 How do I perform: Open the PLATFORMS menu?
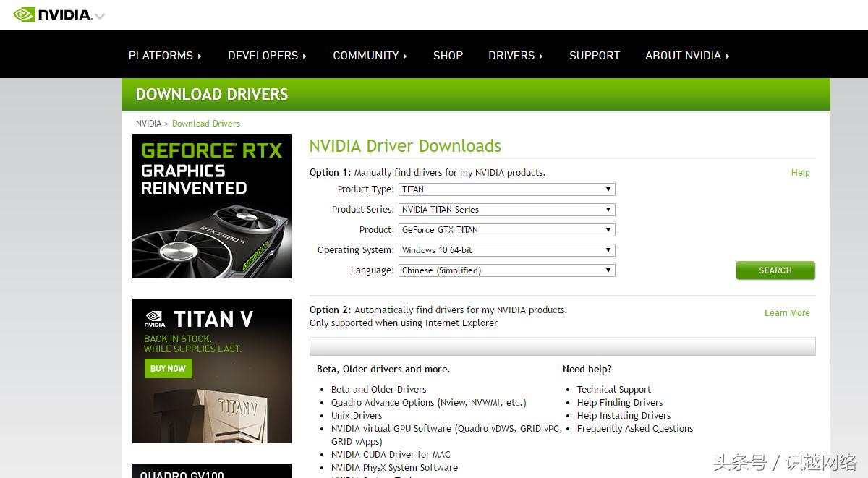click(x=164, y=56)
